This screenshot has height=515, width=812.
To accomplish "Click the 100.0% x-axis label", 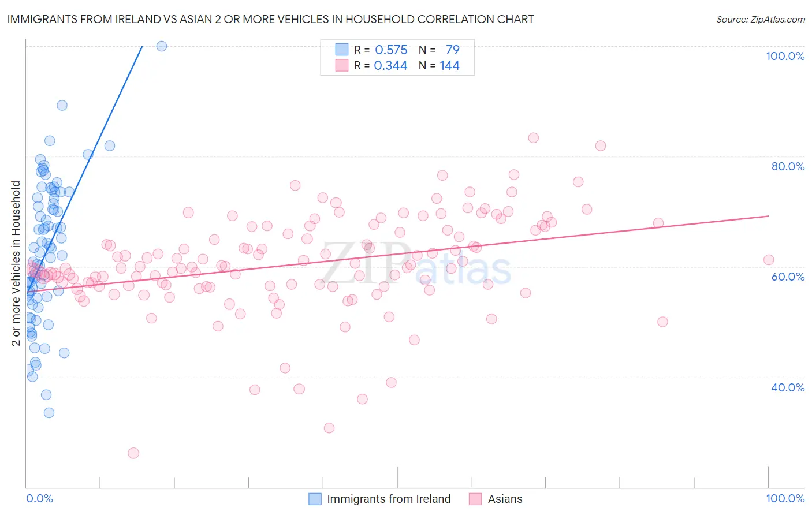I will click(785, 498).
